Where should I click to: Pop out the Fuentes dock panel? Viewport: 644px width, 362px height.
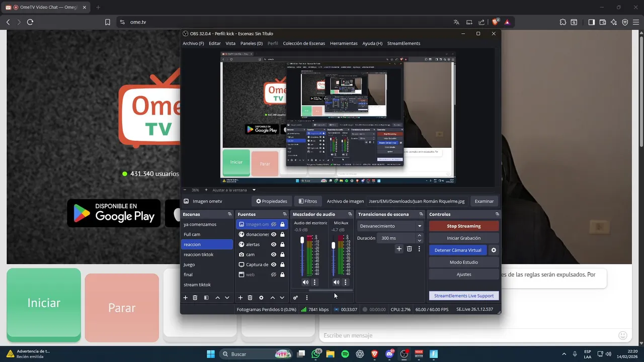(285, 214)
